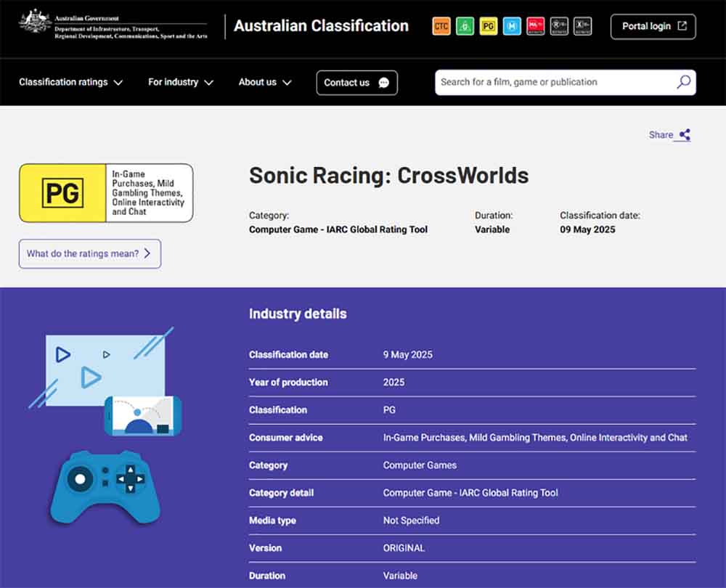Image resolution: width=726 pixels, height=588 pixels.
Task: Click the 'ORIGINAL' Version value
Action: (x=404, y=548)
